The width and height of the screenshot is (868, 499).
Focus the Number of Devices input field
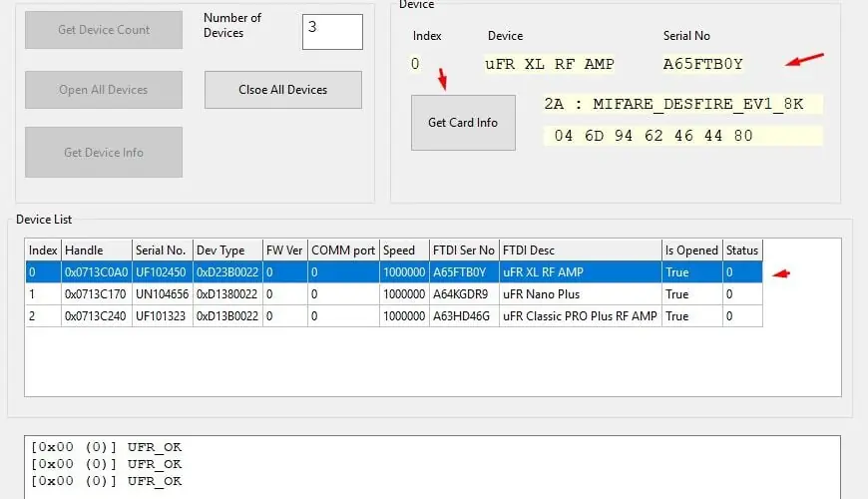tap(332, 32)
